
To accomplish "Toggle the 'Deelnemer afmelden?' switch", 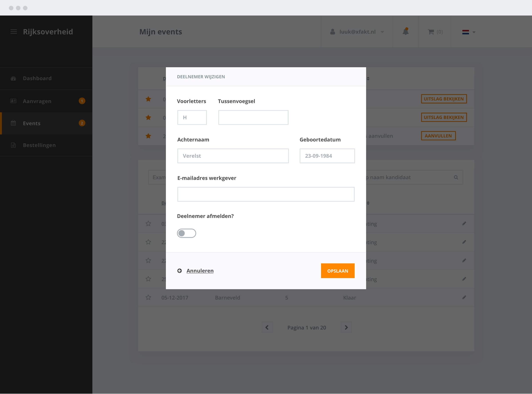I will 187,233.
